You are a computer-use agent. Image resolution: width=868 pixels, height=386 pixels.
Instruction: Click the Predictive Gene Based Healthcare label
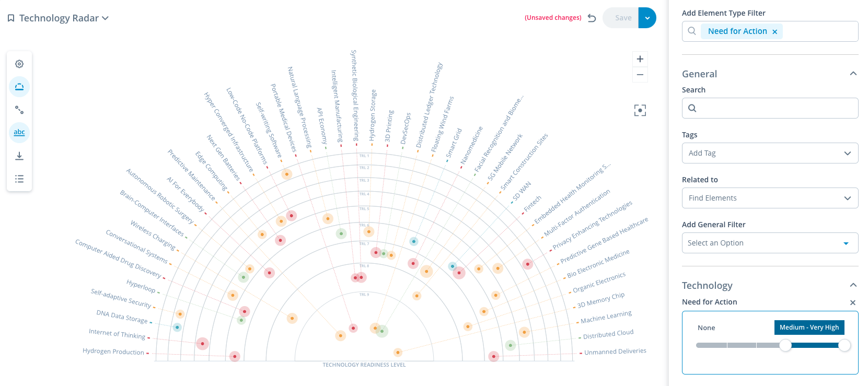coord(604,240)
